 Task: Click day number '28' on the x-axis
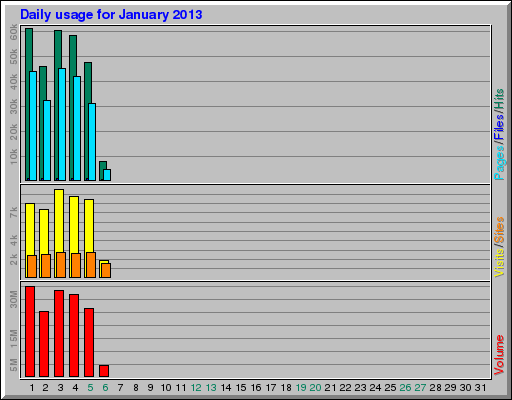point(435,388)
